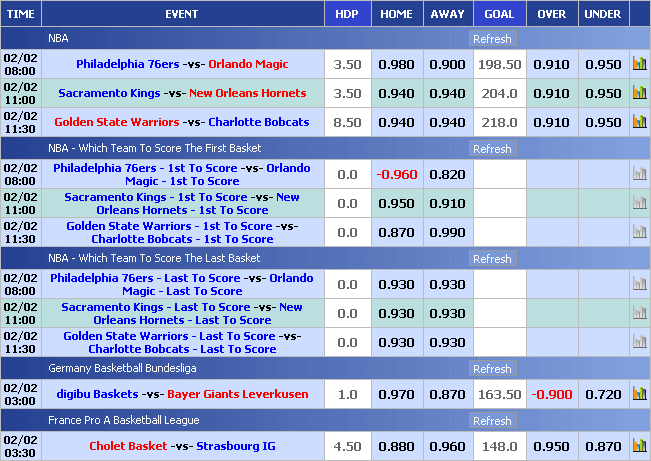Viewport: 651px width, 461px height.
Task: Select away odds 0.940 for Charlotte Bobcats
Action: coord(447,122)
